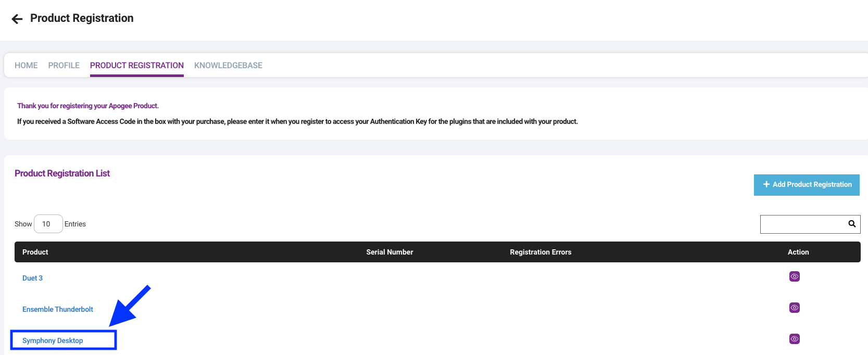The width and height of the screenshot is (868, 355).
Task: Sort by the Product column header
Action: click(35, 252)
